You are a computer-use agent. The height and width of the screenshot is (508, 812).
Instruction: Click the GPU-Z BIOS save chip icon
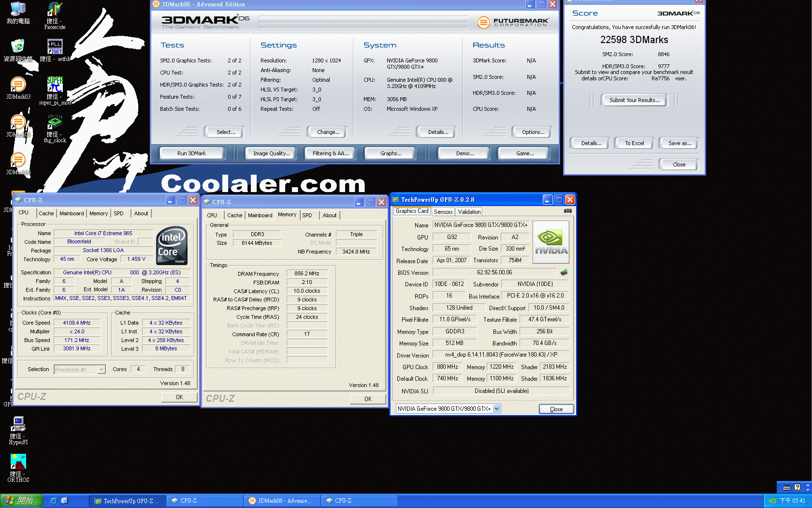pos(564,272)
